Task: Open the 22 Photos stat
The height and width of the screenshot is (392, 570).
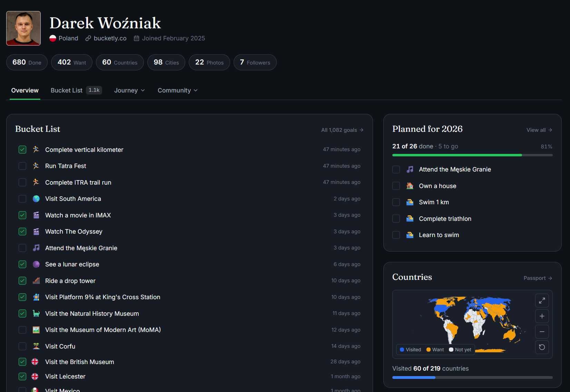Action: coord(209,62)
